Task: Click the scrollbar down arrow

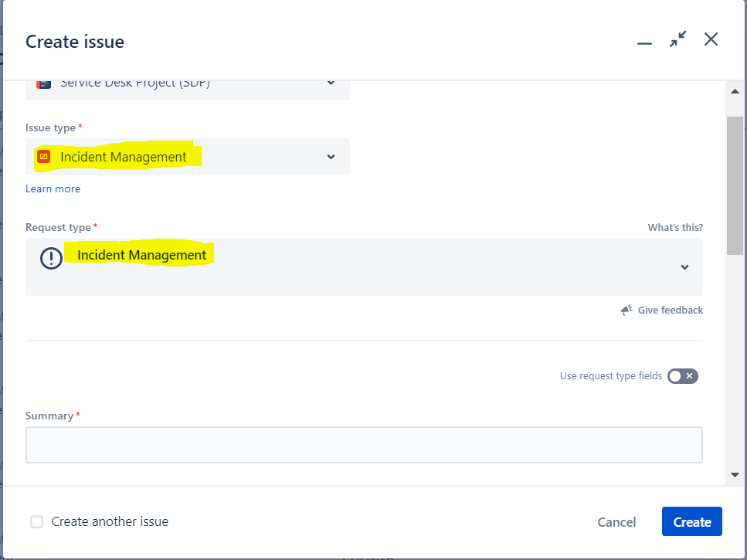Action: click(735, 475)
